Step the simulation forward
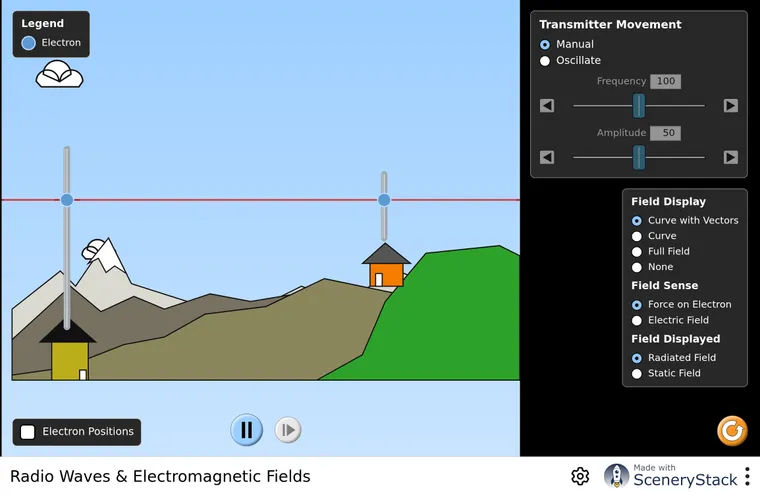Viewport: 760px width, 496px height. tap(288, 430)
